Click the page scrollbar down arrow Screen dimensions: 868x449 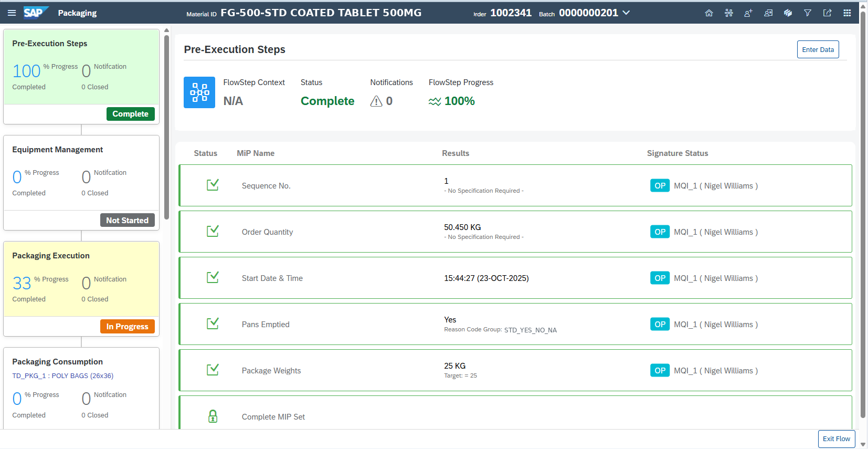coord(863,444)
